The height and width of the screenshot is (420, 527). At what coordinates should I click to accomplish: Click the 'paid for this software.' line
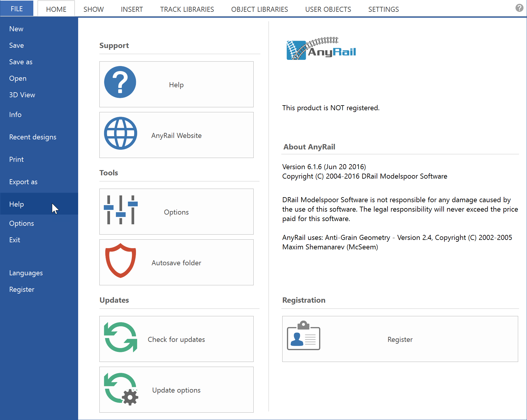[316, 219]
